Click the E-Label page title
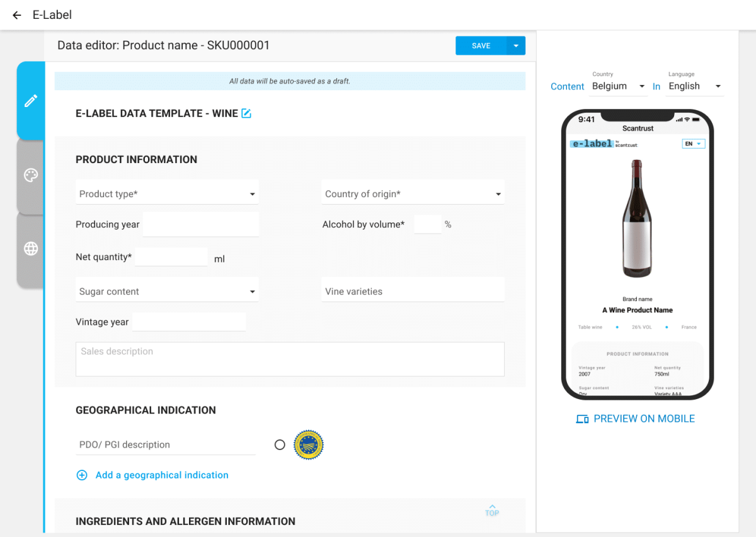This screenshot has height=537, width=756. (x=52, y=15)
